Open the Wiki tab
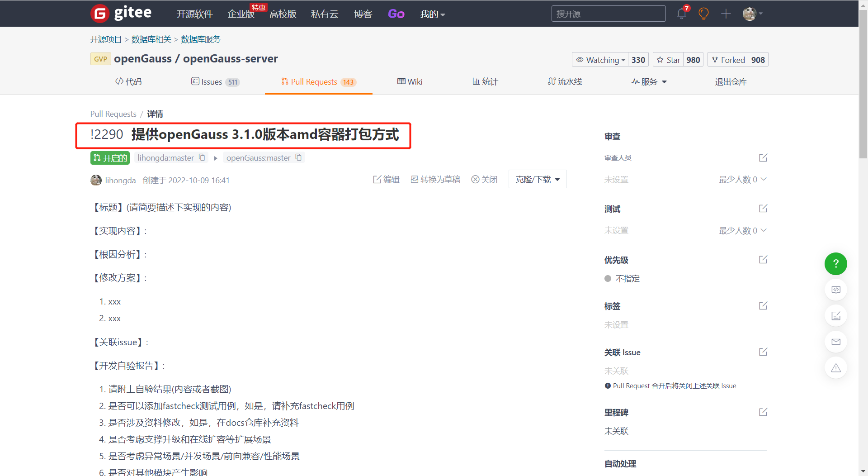 click(410, 82)
